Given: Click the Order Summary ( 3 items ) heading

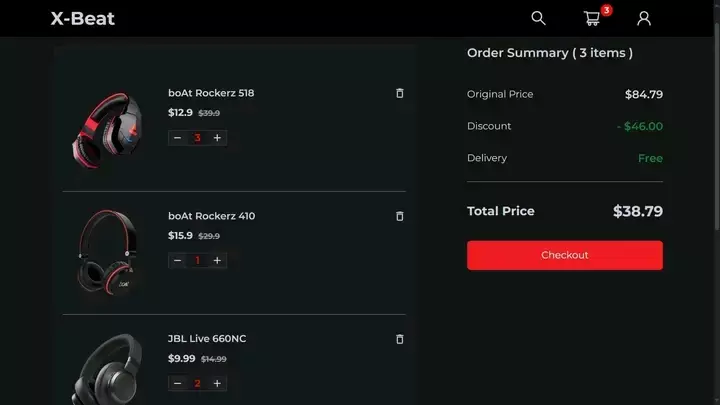Looking at the screenshot, I should [550, 53].
